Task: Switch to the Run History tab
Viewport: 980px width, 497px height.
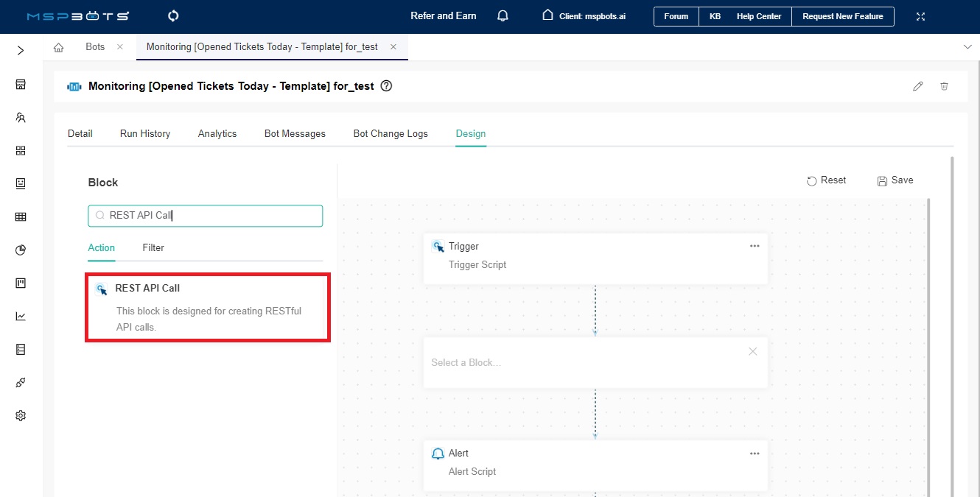Action: click(x=145, y=134)
